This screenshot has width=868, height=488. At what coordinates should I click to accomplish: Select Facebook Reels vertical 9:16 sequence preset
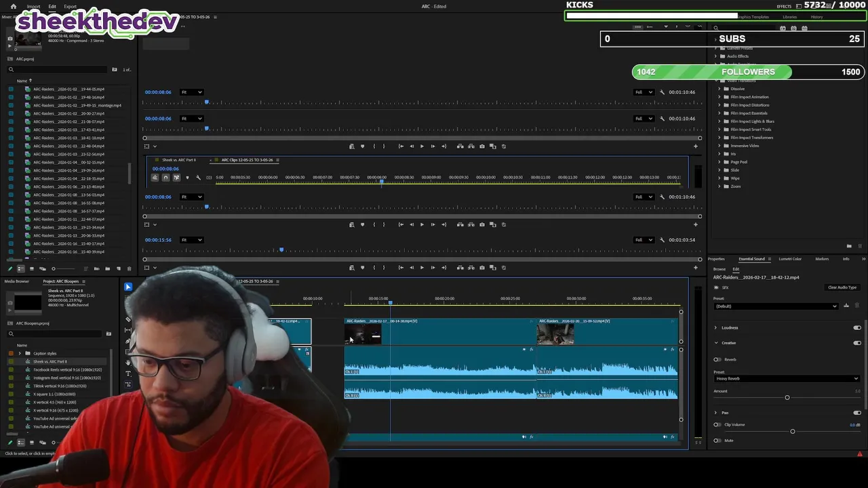click(x=67, y=369)
